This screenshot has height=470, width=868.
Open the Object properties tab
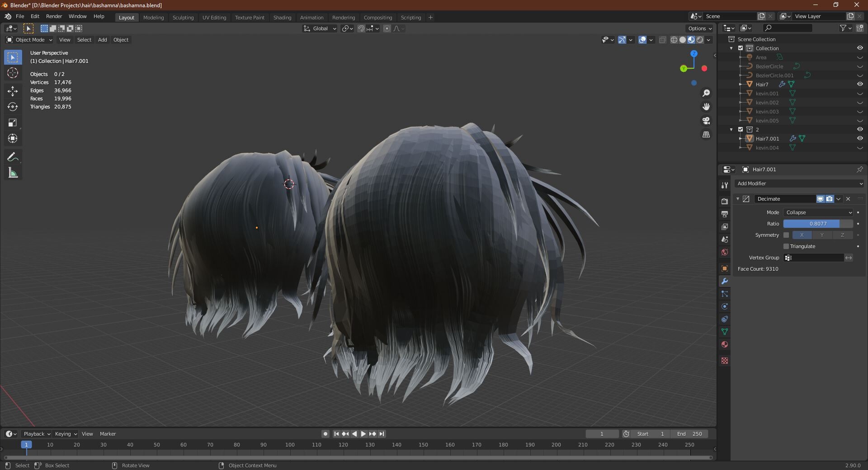(724, 268)
